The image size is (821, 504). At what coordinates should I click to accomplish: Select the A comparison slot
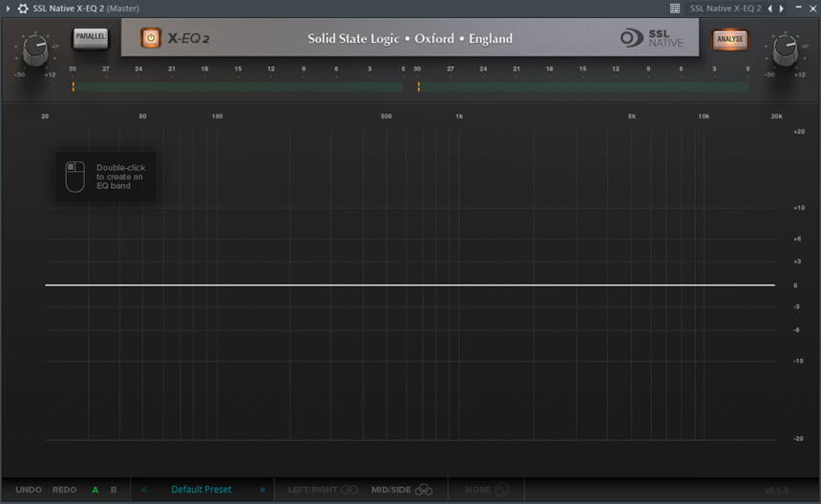95,490
